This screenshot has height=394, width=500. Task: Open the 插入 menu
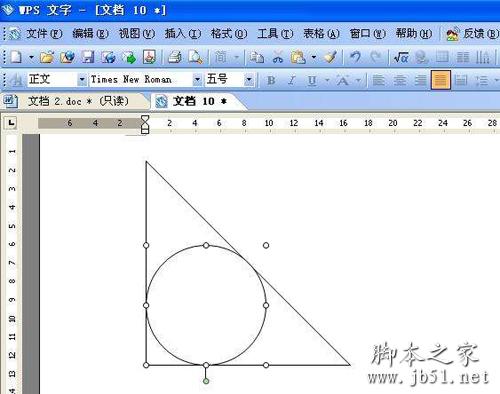pyautogui.click(x=183, y=34)
